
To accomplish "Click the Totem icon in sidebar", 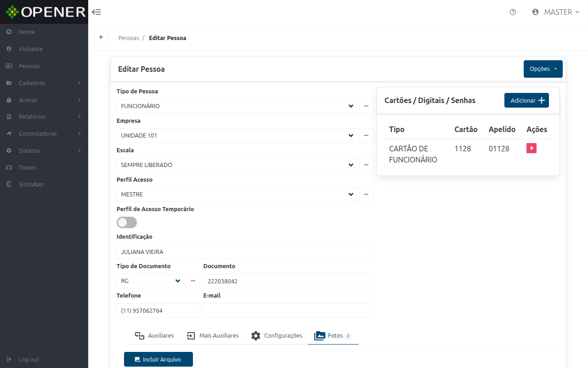I will click(9, 168).
